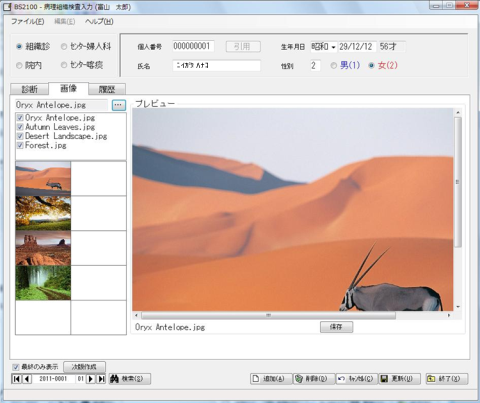Select Forest.jpg file name text

click(x=46, y=145)
